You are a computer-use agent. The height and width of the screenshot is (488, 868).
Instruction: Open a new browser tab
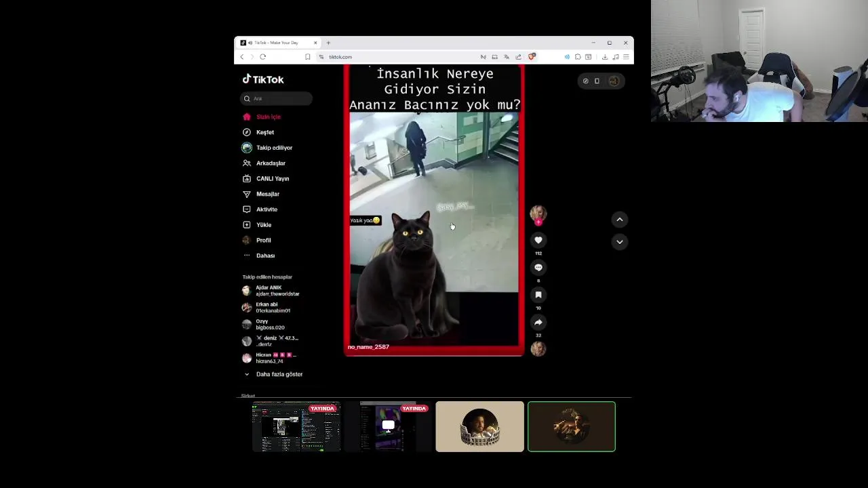(328, 43)
